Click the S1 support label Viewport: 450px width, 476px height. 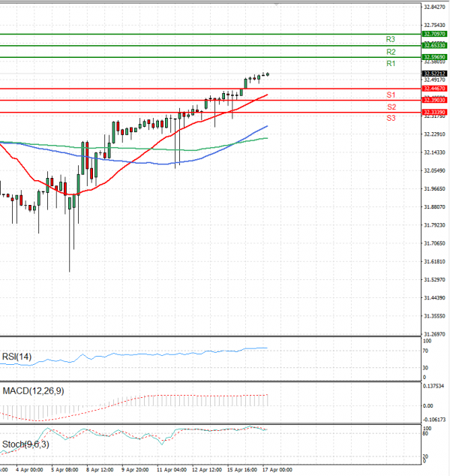[x=391, y=95]
